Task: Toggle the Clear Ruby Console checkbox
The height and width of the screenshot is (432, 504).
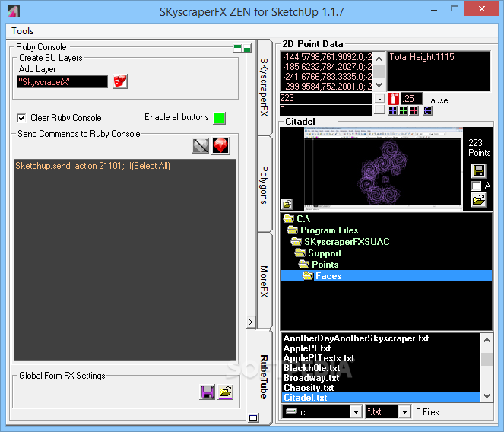Action: tap(21, 118)
